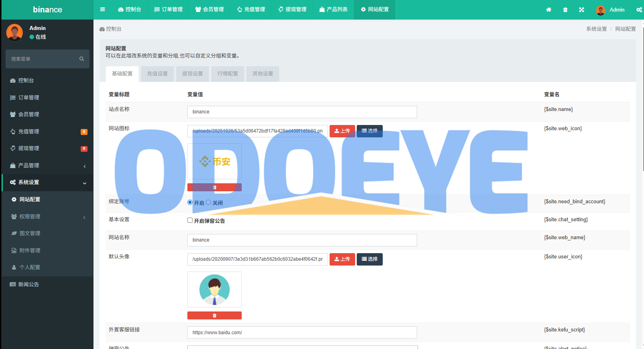Click the trash icon in top bar
This screenshot has width=644, height=349.
coord(565,10)
